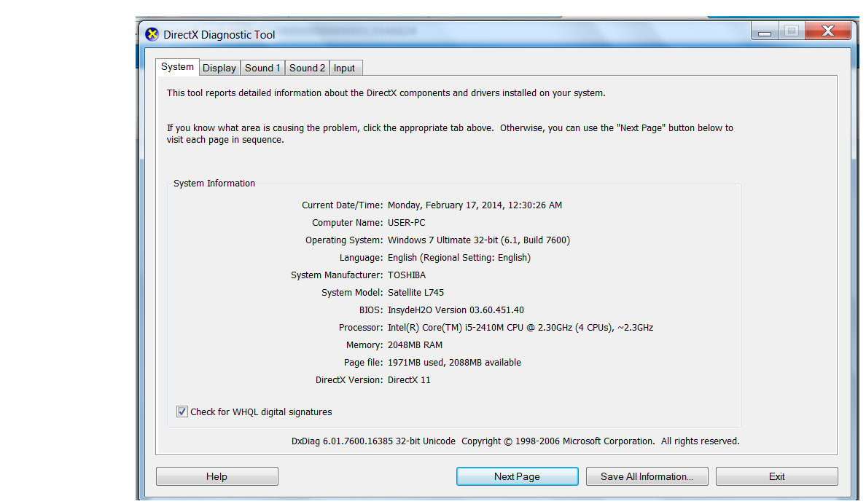
Task: Click the 1971MB used page file value
Action: point(455,363)
